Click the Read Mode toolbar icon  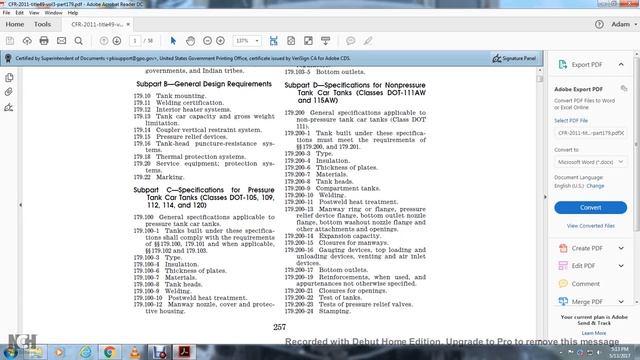pos(325,41)
